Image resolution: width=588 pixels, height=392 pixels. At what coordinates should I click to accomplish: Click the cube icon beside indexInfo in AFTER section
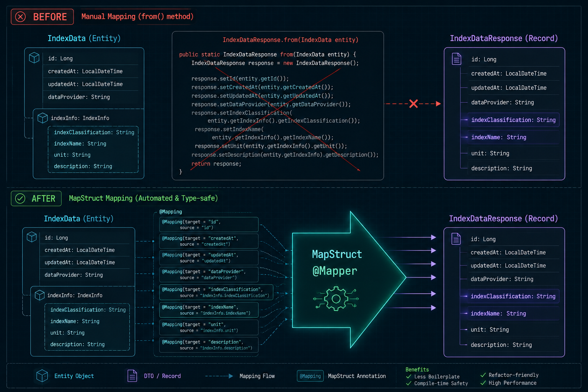40,295
